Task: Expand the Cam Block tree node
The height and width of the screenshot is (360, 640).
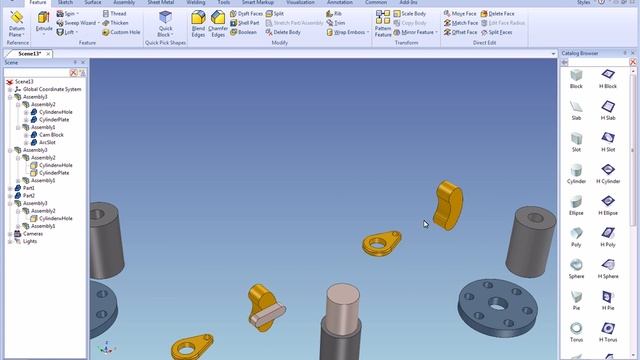Action: pyautogui.click(x=26, y=135)
